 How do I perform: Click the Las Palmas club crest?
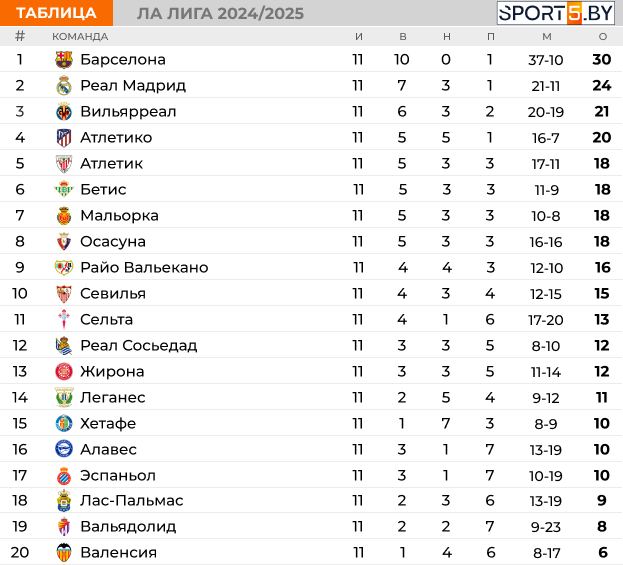coord(64,501)
